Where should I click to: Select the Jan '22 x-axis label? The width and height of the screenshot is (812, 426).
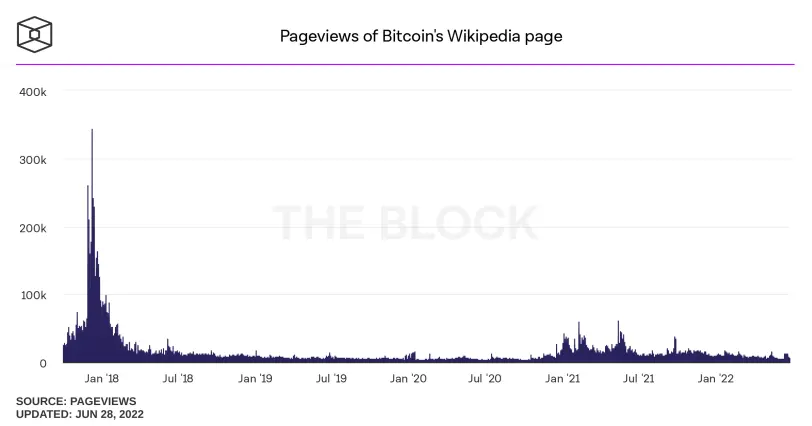point(715,378)
